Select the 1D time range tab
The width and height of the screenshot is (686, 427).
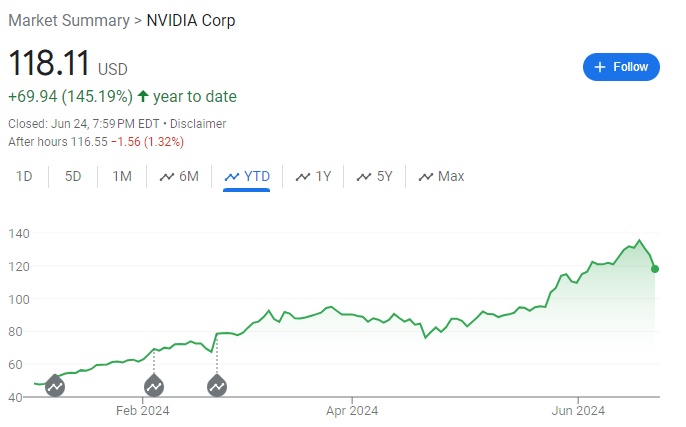[x=25, y=177]
